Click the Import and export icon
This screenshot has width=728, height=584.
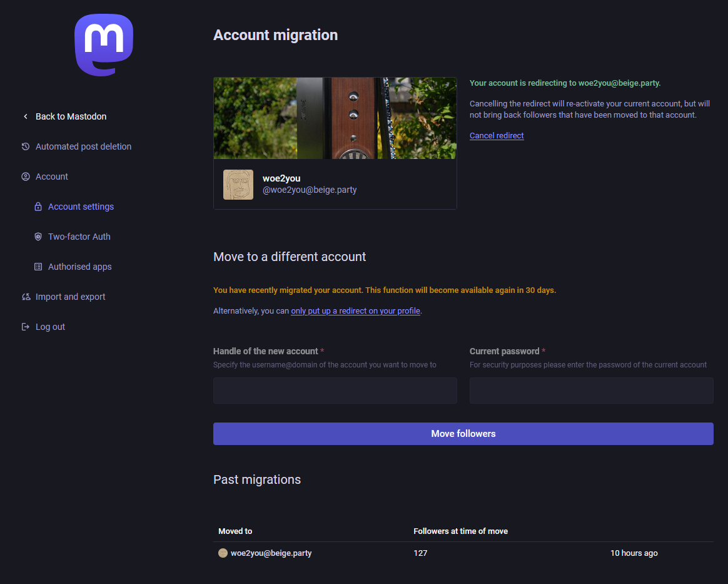(x=26, y=297)
